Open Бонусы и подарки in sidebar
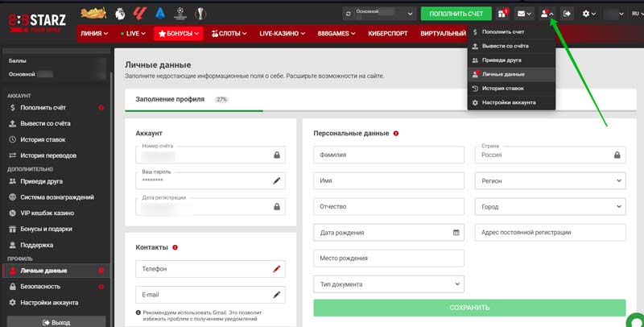 point(56,230)
